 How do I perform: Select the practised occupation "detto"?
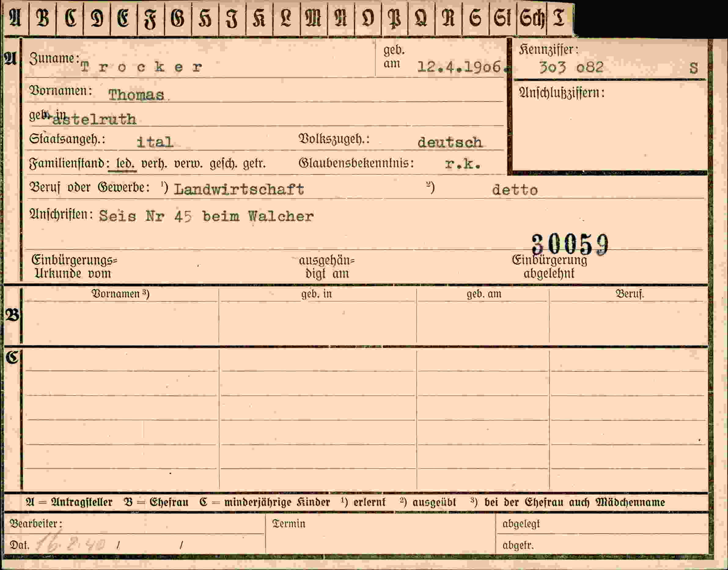click(x=515, y=190)
